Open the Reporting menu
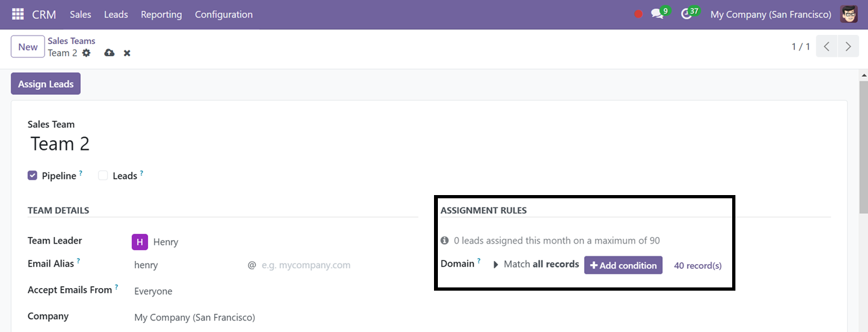Screen dimensions: 868x332 point(161,14)
